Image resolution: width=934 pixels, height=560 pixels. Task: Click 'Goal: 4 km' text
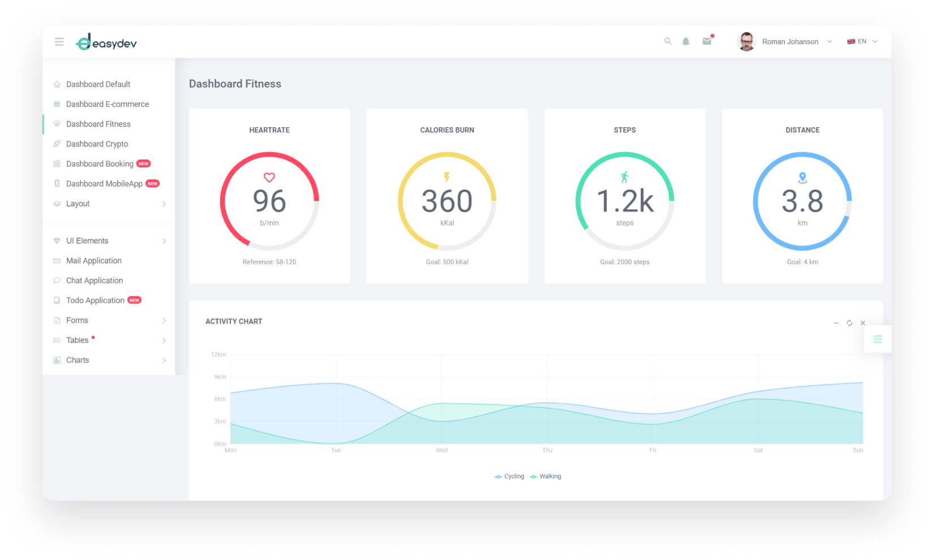point(803,262)
